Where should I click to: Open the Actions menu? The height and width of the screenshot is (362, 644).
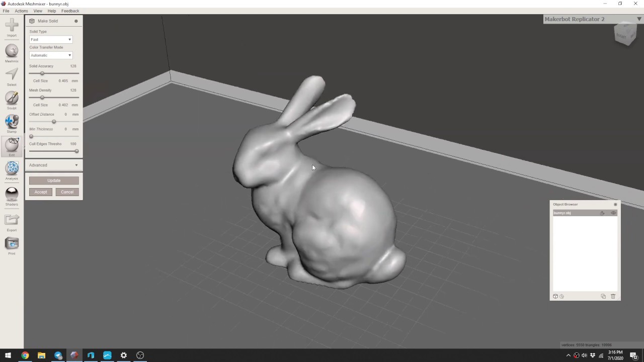21,11
